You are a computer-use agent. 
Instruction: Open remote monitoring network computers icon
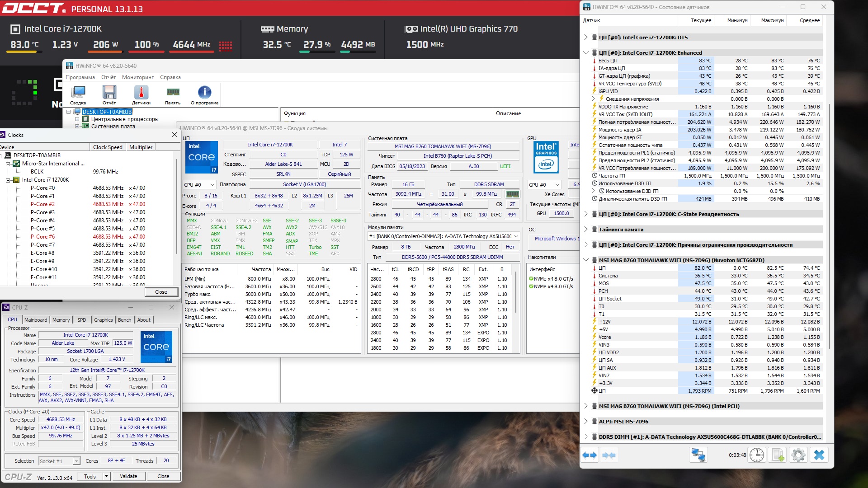click(698, 455)
